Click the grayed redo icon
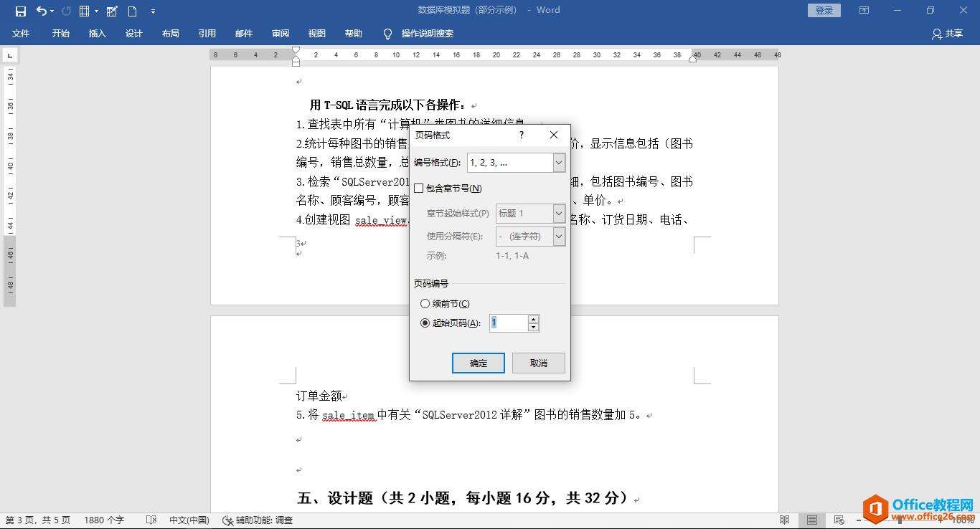980x529 pixels. click(67, 11)
